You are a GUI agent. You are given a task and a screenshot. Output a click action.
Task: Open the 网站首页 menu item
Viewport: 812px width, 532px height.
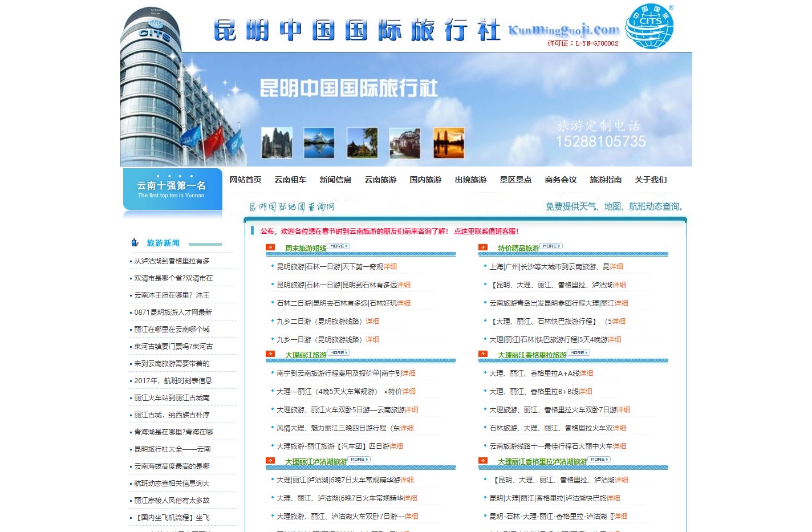pos(245,180)
